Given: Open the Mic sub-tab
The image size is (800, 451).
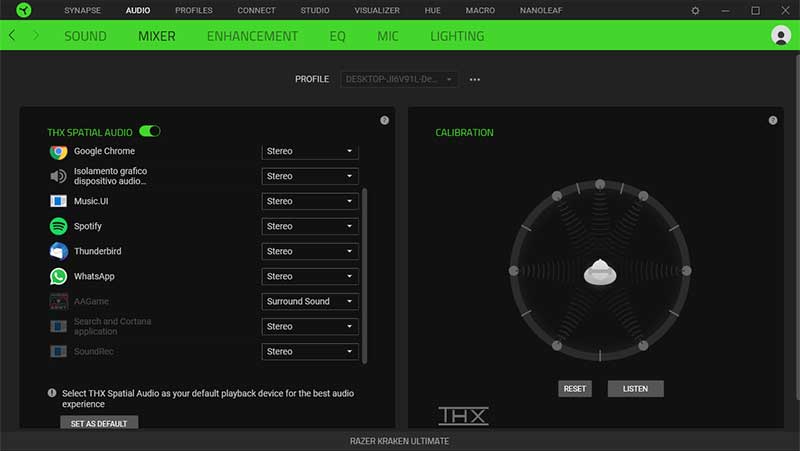Looking at the screenshot, I should point(388,36).
